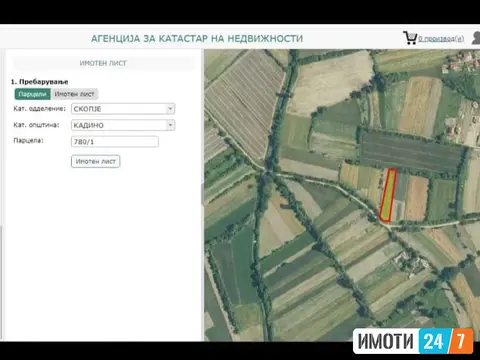Click the user profile icon
The width and height of the screenshot is (480, 360).
point(476,38)
